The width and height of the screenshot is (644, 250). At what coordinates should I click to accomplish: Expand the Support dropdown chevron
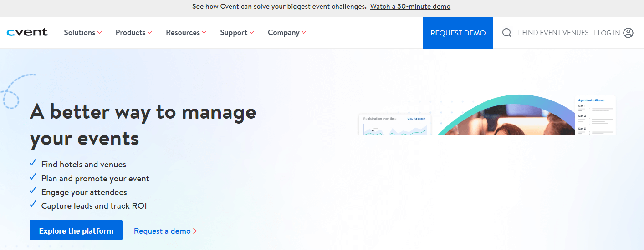252,33
